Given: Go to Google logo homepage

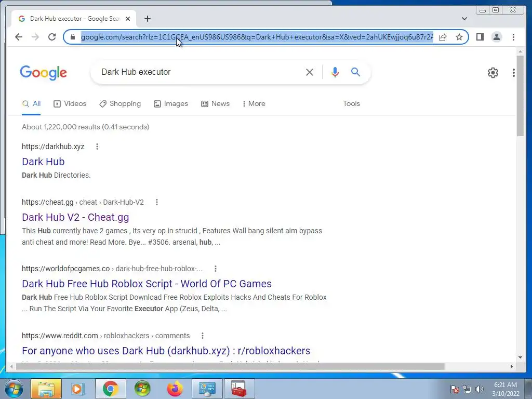Looking at the screenshot, I should click(44, 73).
